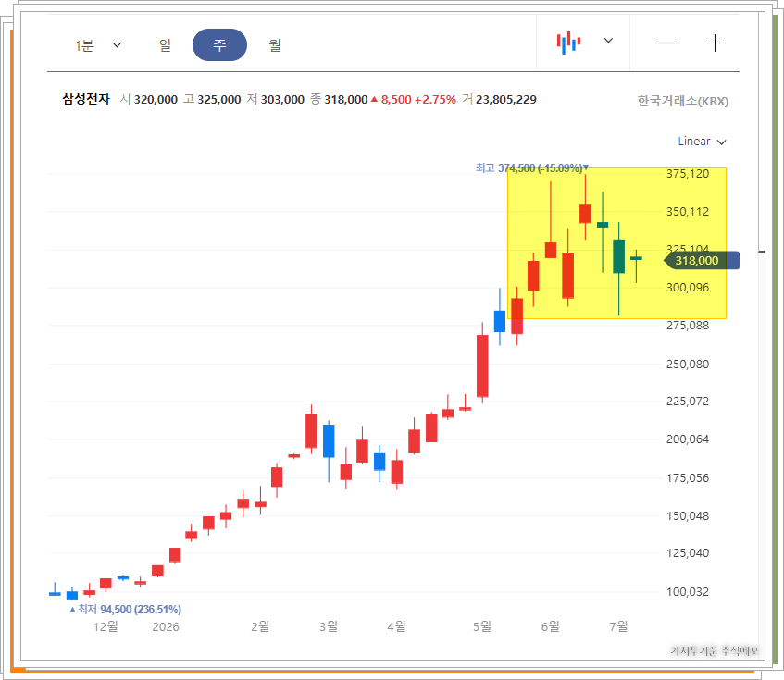Click the 225,072 price axis label
Screen dimensions: 784x680
pyautogui.click(x=688, y=402)
